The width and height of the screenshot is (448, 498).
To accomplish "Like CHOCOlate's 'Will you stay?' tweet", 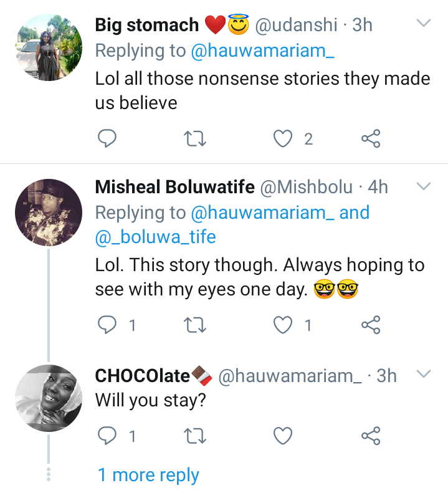I will [x=284, y=436].
